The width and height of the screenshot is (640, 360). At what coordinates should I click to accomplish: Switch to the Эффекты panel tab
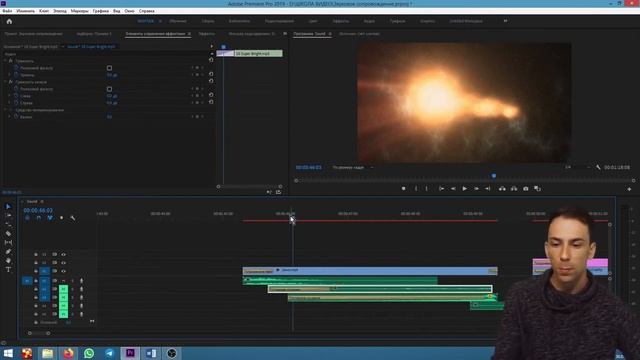click(207, 34)
